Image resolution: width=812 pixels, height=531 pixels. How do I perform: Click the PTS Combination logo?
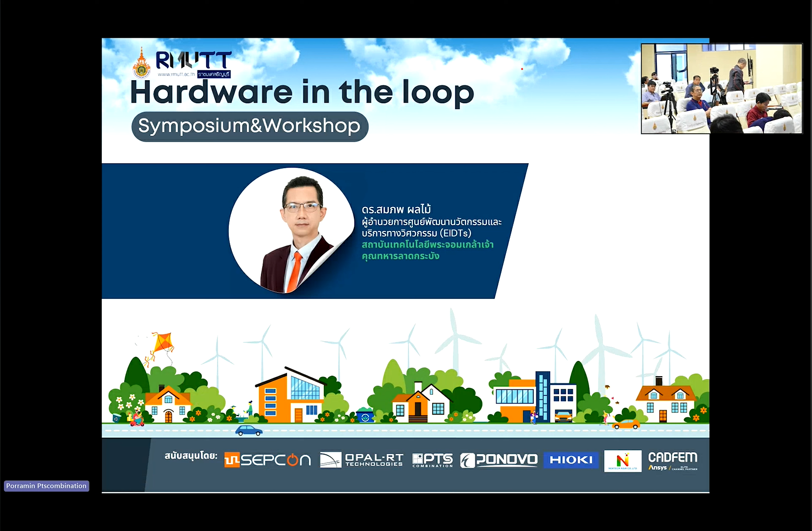point(433,460)
